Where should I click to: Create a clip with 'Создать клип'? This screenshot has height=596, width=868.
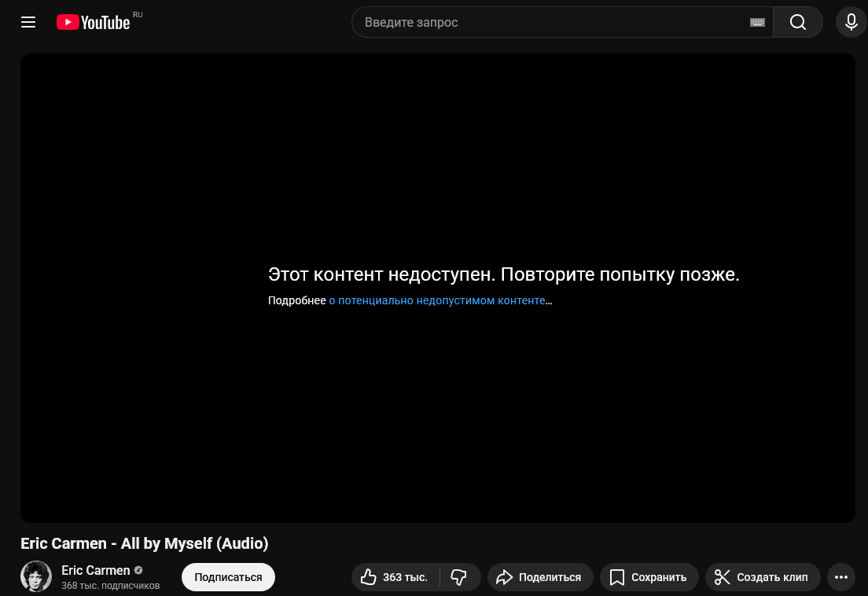click(x=763, y=577)
